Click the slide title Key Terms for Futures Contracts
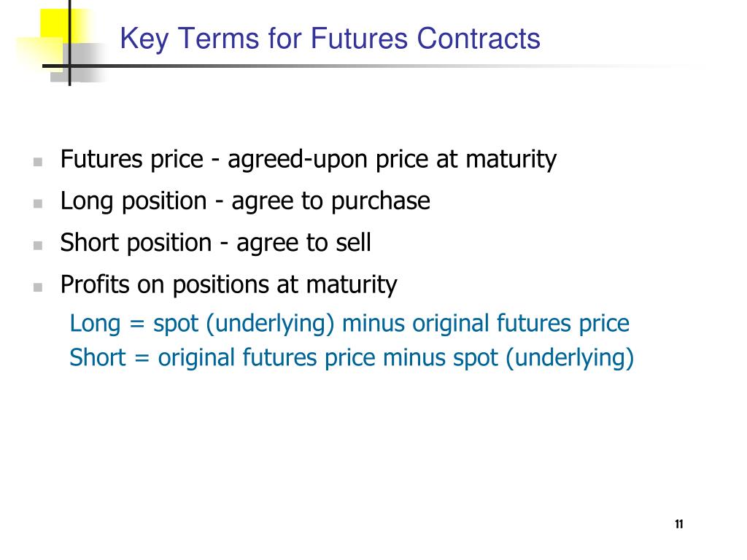This screenshot has width=747, height=560. coord(330,39)
